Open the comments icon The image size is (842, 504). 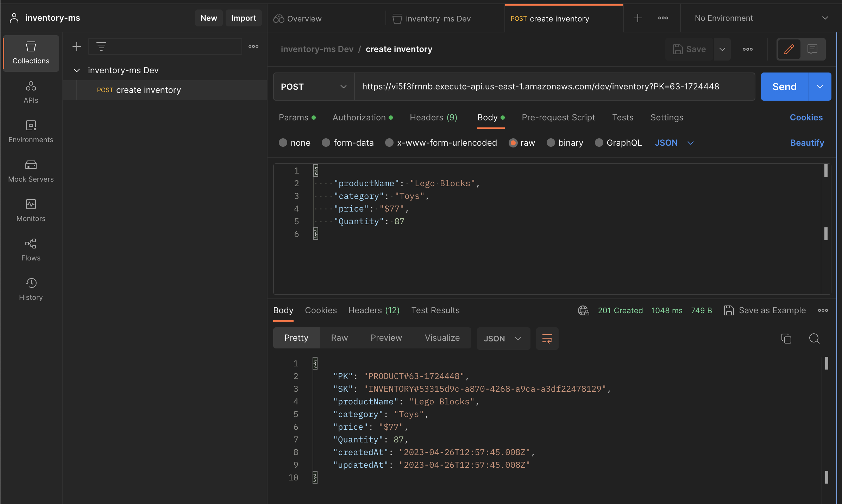(812, 49)
